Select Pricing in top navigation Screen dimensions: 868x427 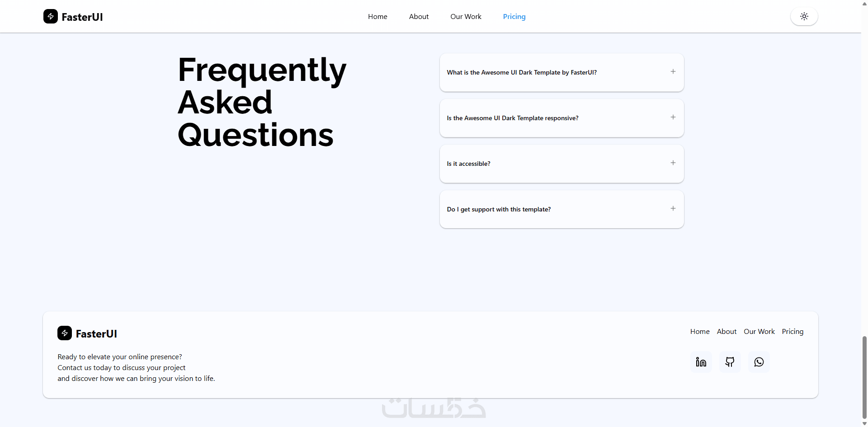coord(514,17)
